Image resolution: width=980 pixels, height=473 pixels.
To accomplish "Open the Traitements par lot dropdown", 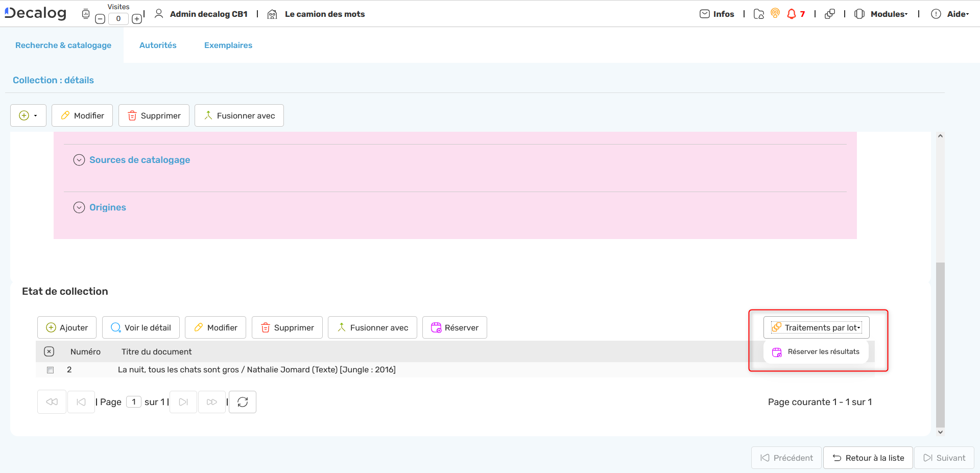I will (x=816, y=327).
